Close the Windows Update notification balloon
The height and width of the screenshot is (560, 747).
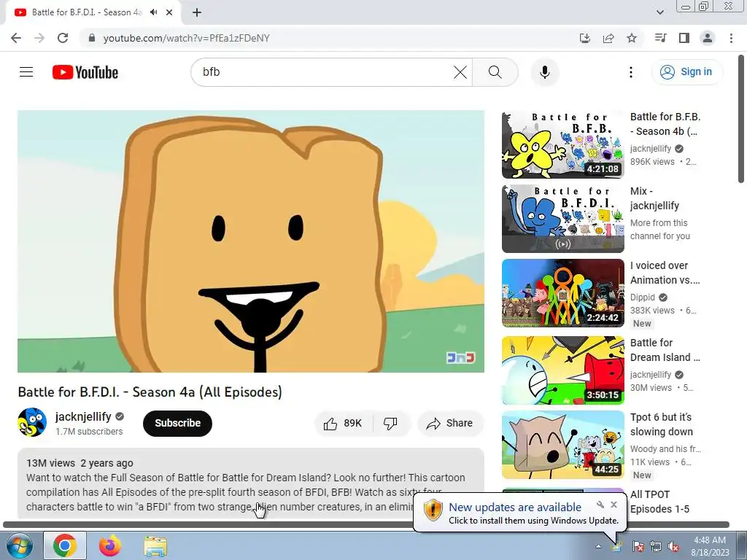tap(614, 505)
